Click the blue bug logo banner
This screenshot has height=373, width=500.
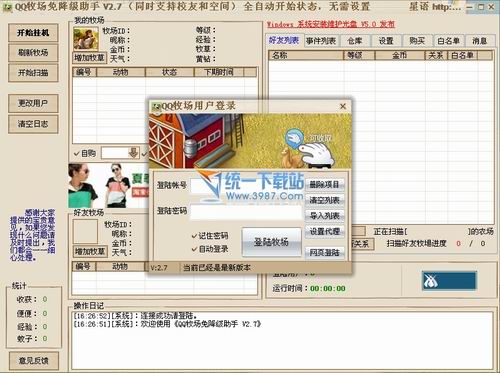(449, 281)
